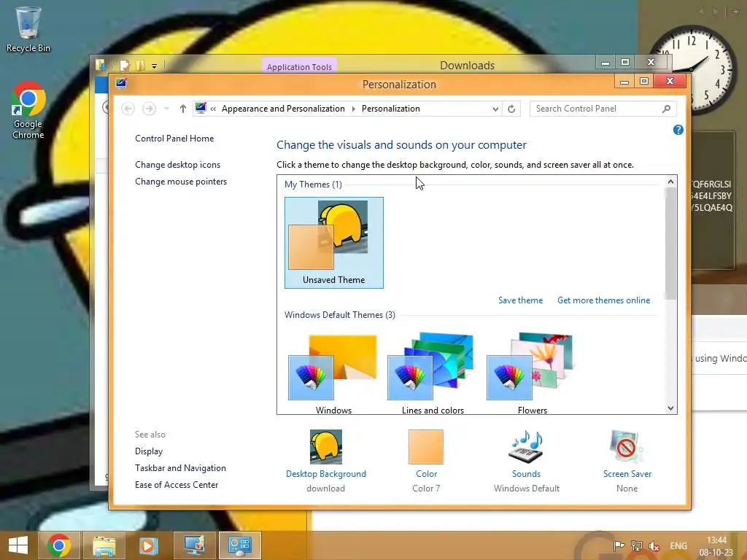Viewport: 747px width, 560px height.
Task: Click the properties icon in Downloads quick access toolbar
Action: point(124,65)
